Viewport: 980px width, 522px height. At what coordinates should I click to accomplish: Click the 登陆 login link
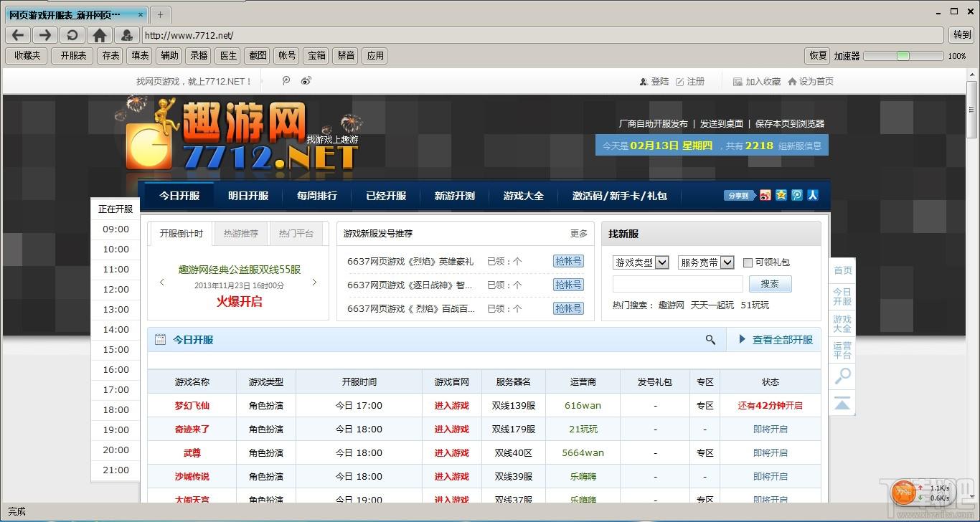(x=654, y=82)
